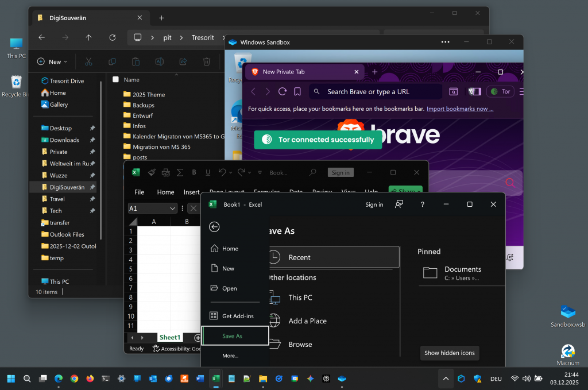Select Open in the Excel backstage menu
This screenshot has height=390, width=588.
[x=229, y=288]
